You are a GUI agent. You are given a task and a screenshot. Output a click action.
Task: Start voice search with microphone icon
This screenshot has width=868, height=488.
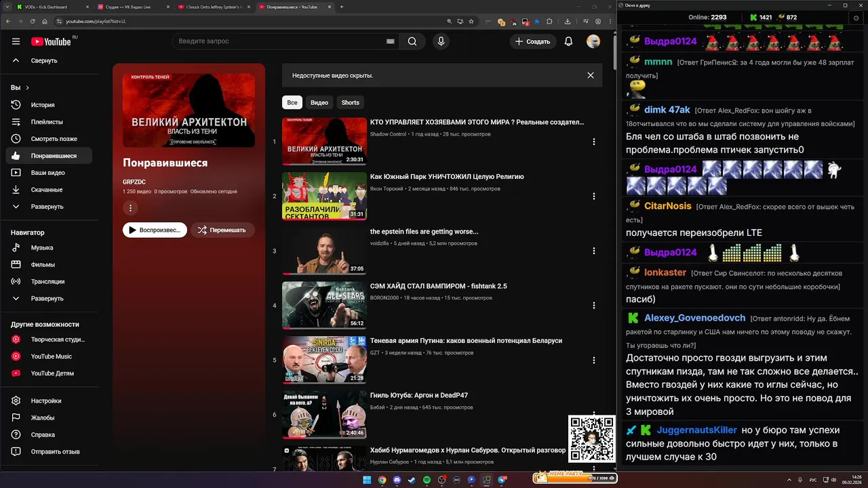tap(441, 41)
